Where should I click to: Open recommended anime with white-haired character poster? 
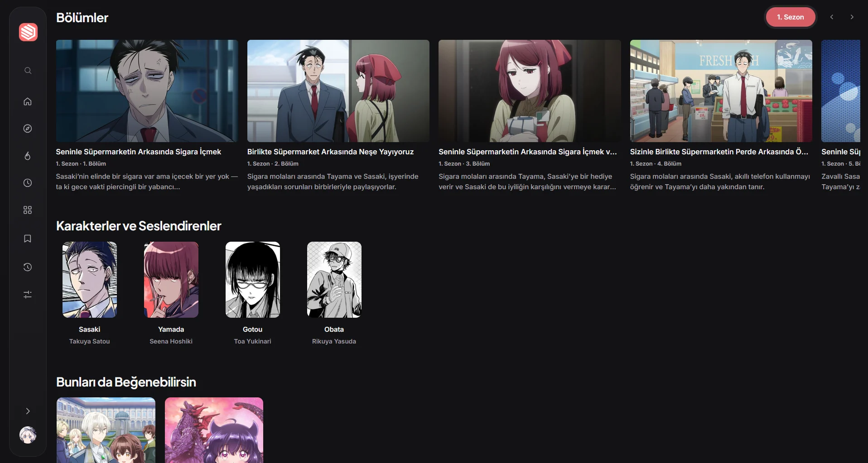click(x=106, y=430)
